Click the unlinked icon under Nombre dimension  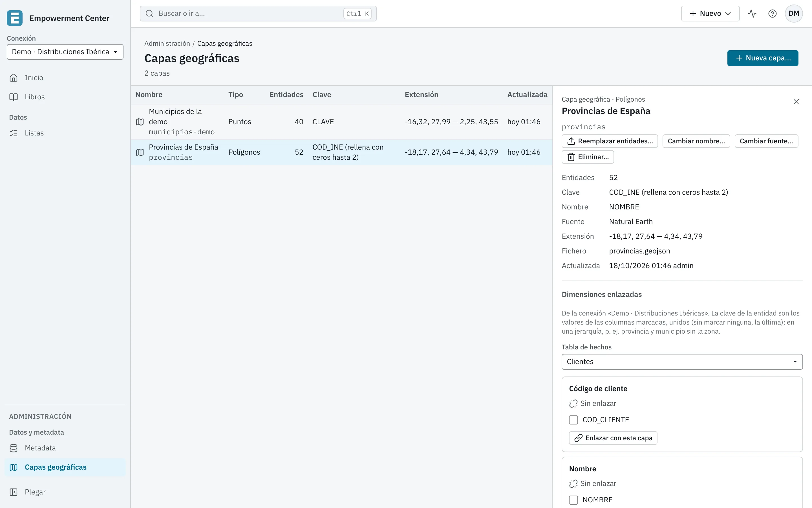573,484
